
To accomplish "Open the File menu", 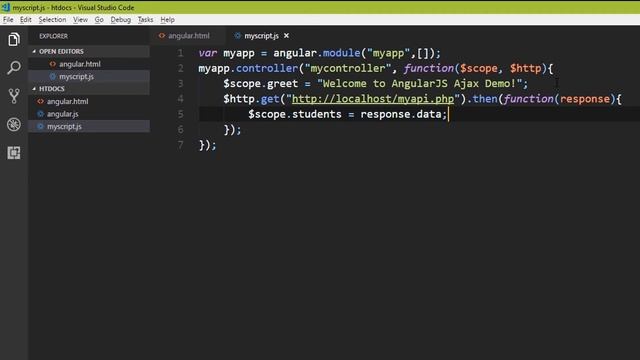I will click(8, 20).
